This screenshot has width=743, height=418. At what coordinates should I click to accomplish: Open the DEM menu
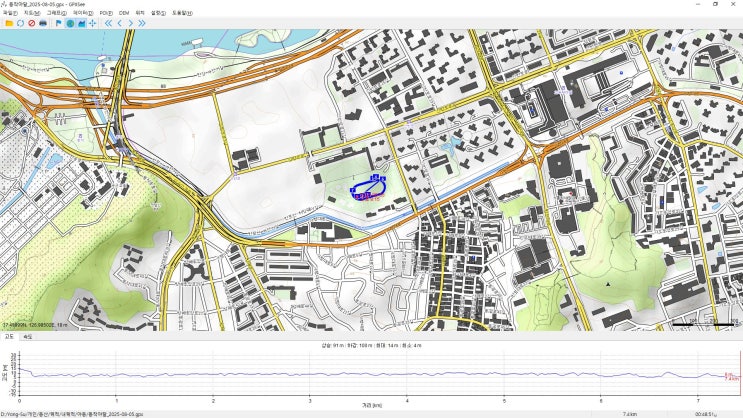(x=124, y=13)
